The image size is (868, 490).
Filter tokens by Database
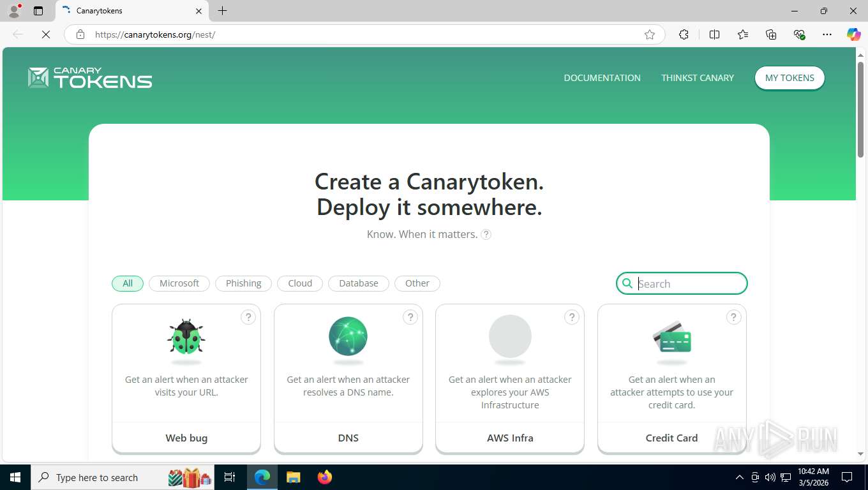coord(359,283)
